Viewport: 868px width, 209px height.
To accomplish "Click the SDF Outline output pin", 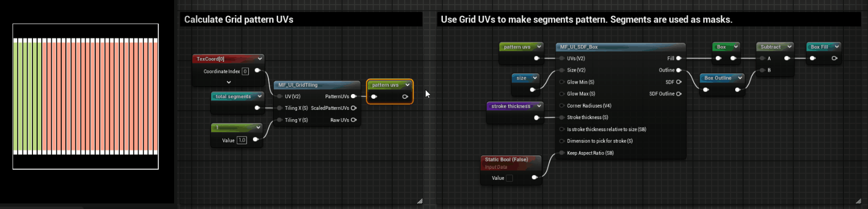I will point(679,94).
